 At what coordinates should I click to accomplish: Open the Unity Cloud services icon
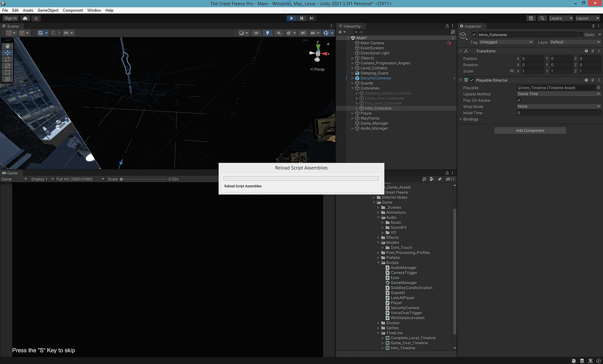[24, 18]
